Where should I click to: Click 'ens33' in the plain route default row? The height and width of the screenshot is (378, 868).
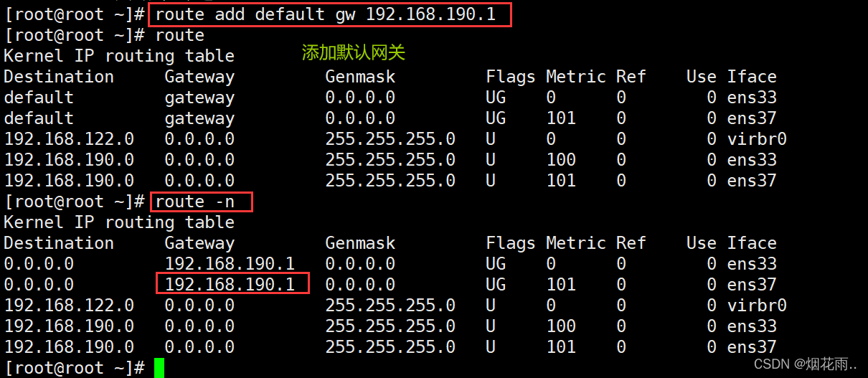(752, 98)
